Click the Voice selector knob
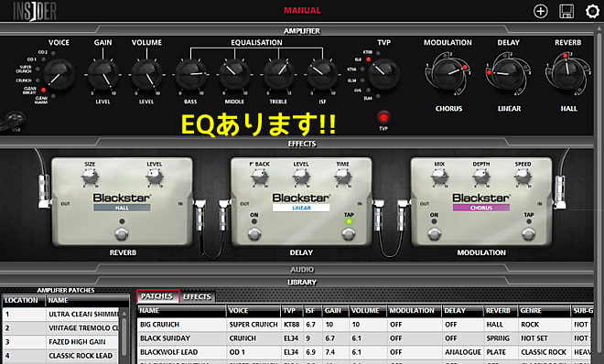This screenshot has height=364, width=604. coord(59,74)
